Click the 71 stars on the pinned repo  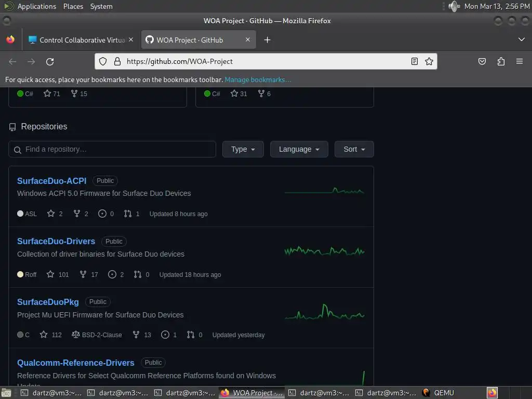(52, 94)
